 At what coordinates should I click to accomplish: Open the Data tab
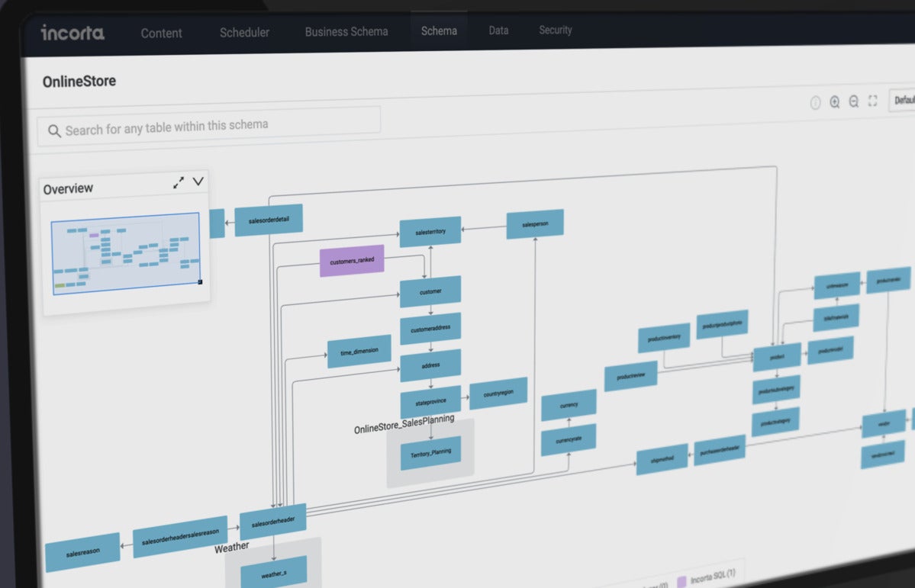point(498,31)
